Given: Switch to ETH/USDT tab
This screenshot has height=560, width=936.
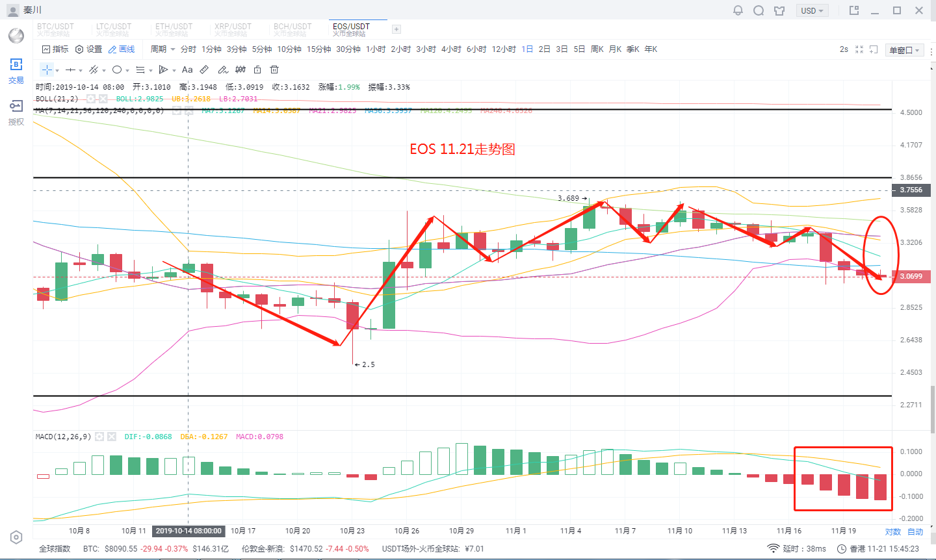Looking at the screenshot, I should [174, 29].
